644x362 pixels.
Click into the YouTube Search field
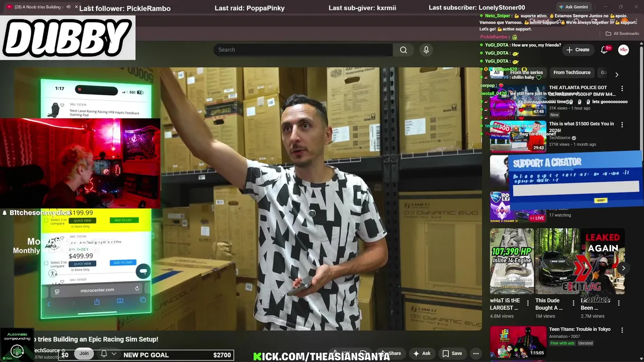(303, 50)
